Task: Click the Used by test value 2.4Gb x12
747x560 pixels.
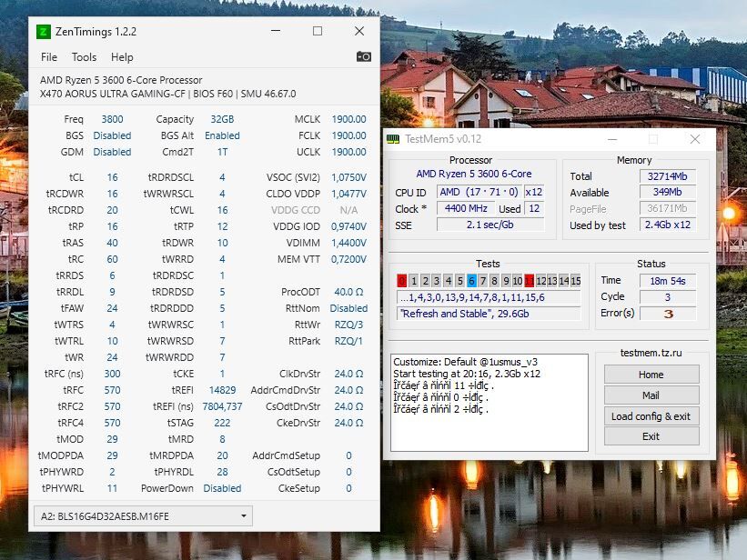Action: pyautogui.click(x=668, y=225)
